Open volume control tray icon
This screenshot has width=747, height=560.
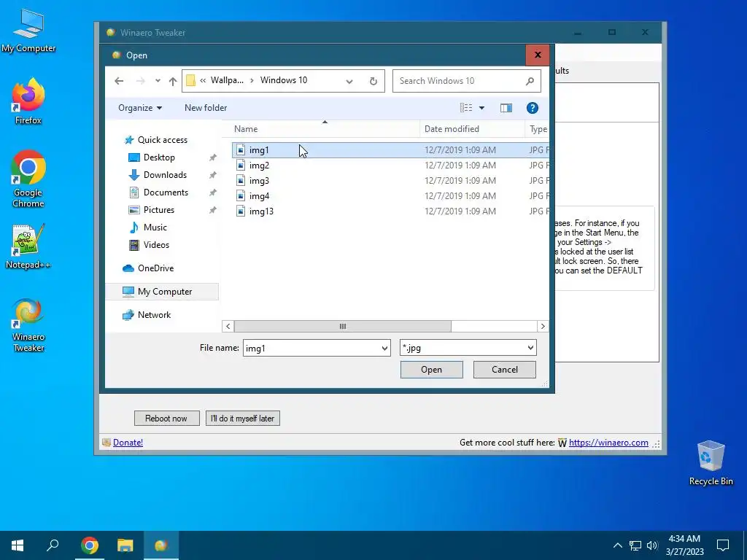pyautogui.click(x=652, y=545)
